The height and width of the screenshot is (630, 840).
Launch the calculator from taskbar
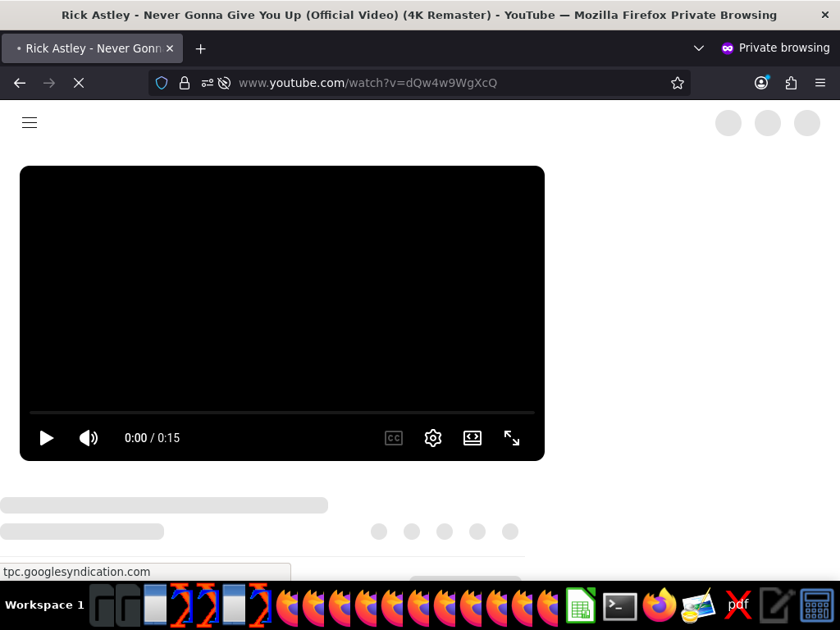[817, 605]
